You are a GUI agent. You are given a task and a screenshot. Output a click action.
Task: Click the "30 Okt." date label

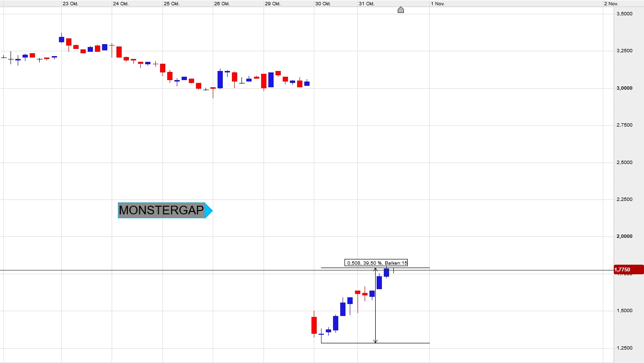click(323, 3)
